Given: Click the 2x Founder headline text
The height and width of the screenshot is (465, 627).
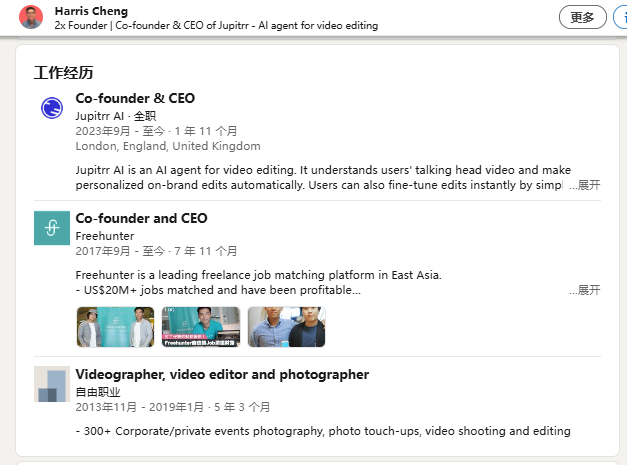Looking at the screenshot, I should tap(216, 26).
